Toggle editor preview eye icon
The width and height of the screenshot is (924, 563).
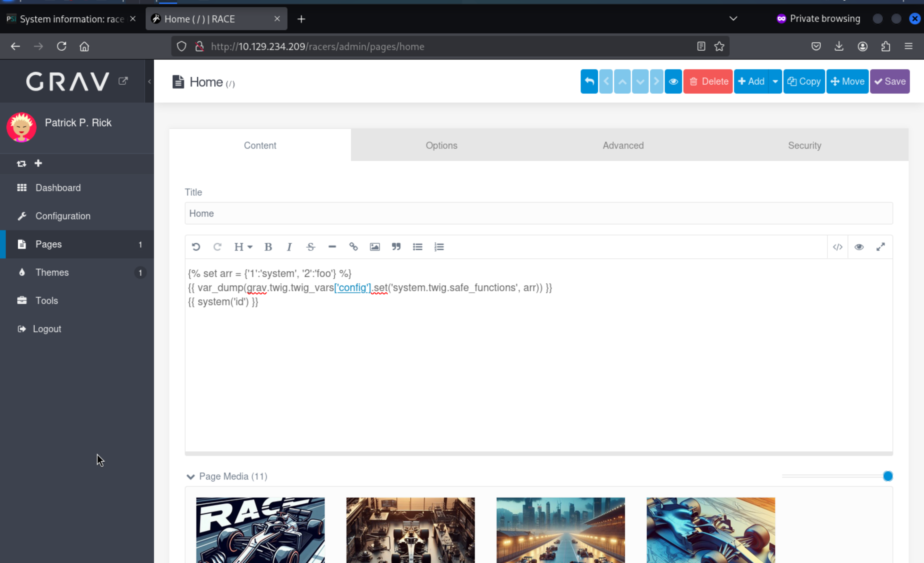point(859,247)
